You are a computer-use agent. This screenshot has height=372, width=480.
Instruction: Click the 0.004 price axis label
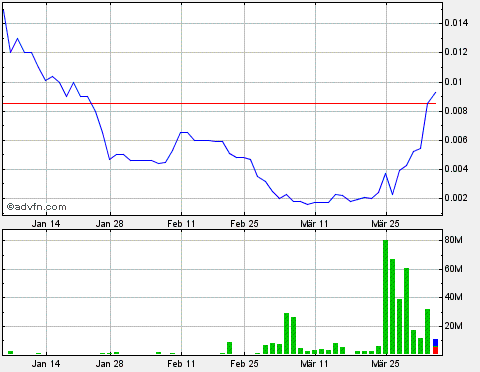click(x=456, y=169)
